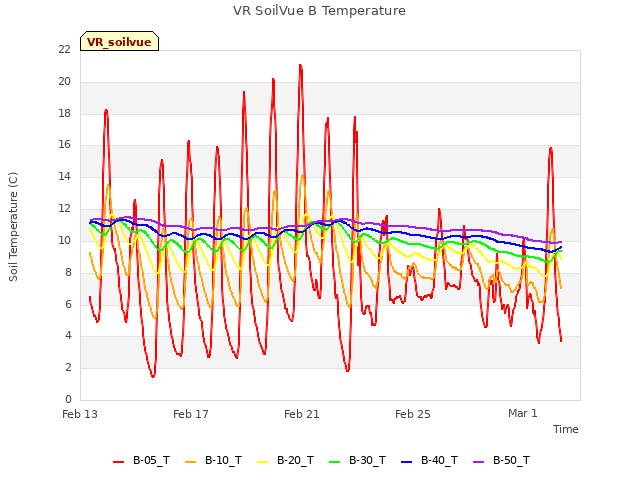Click the VR_soilvue annotation label
Viewport: 640px width, 480px height.
click(119, 41)
